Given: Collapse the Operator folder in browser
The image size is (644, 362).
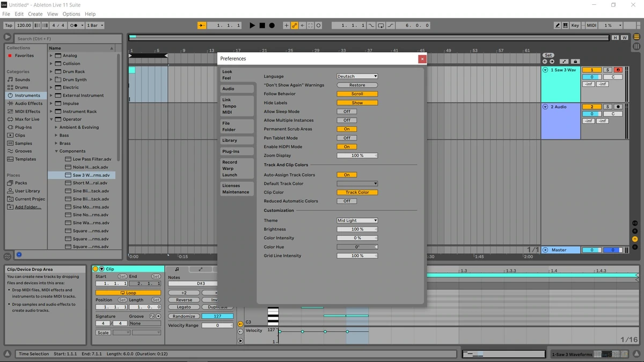Looking at the screenshot, I should click(x=52, y=119).
